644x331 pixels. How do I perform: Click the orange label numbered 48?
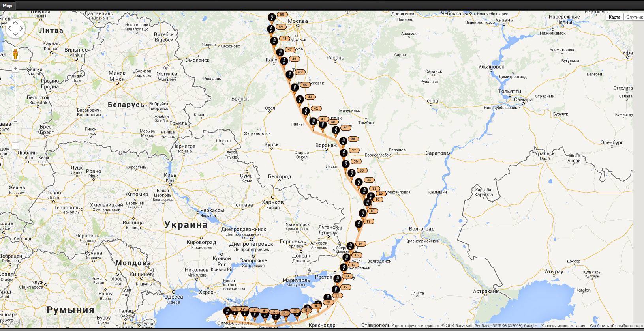point(284,39)
